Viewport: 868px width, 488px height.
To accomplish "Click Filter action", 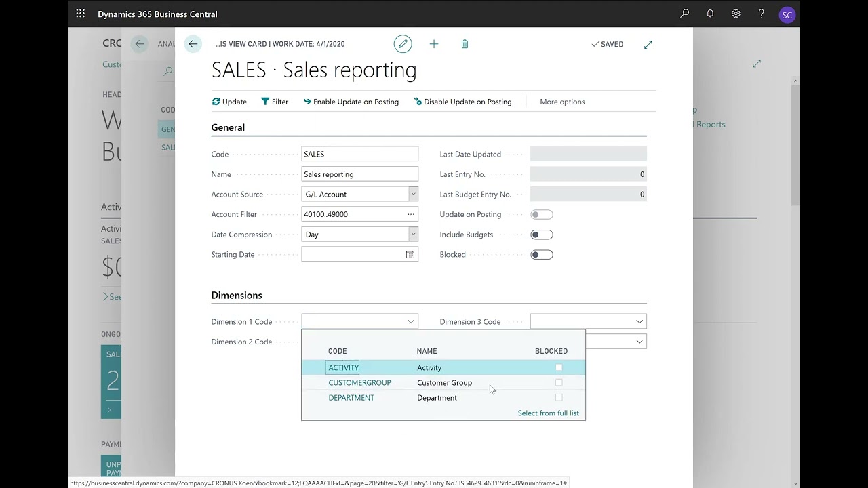I will (x=275, y=102).
